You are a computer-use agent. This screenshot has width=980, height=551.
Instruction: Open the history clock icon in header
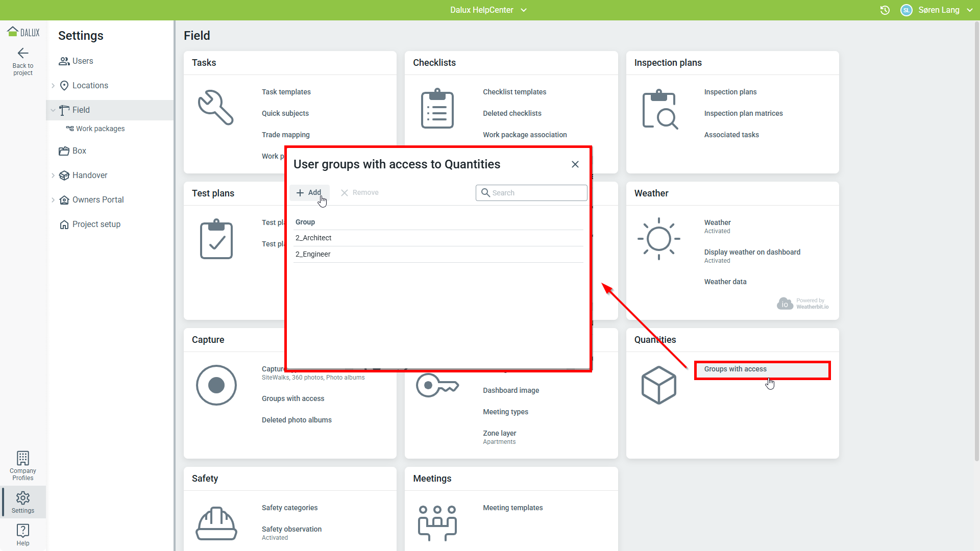pyautogui.click(x=885, y=10)
